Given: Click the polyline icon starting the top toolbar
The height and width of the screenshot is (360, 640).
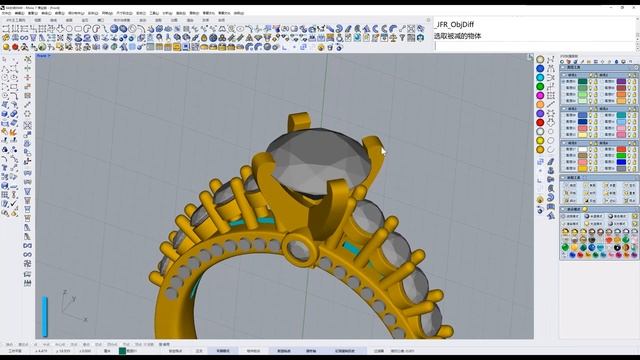Looking at the screenshot, I should (x=6, y=29).
